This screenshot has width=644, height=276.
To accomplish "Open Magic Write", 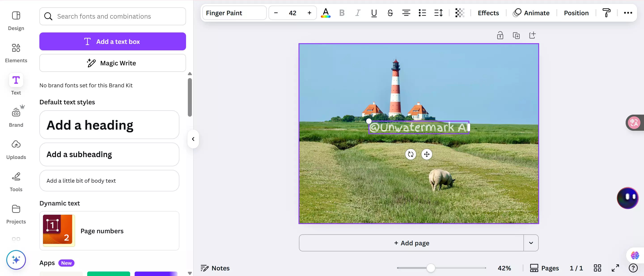I will coord(112,63).
